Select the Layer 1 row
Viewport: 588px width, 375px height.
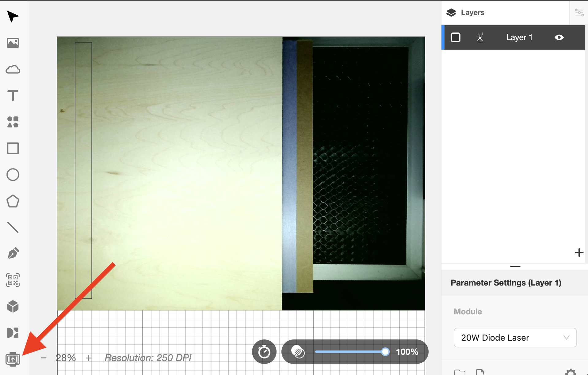coord(513,37)
